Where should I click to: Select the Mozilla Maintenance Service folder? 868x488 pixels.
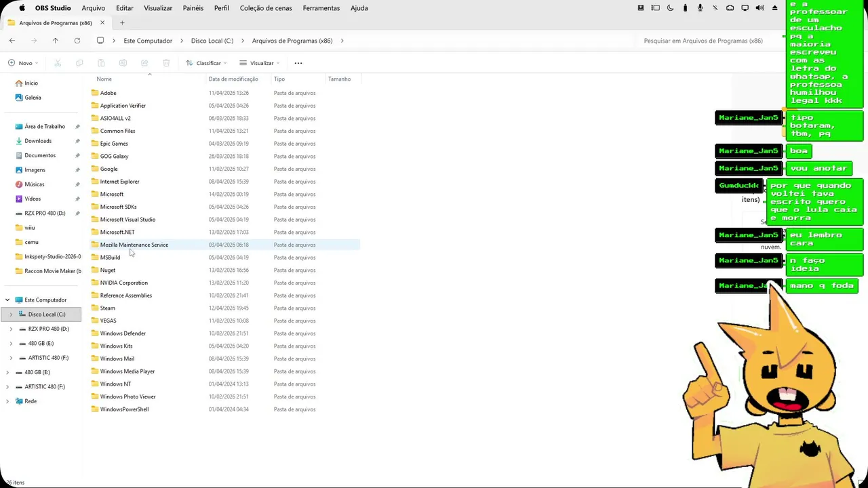click(224, 245)
